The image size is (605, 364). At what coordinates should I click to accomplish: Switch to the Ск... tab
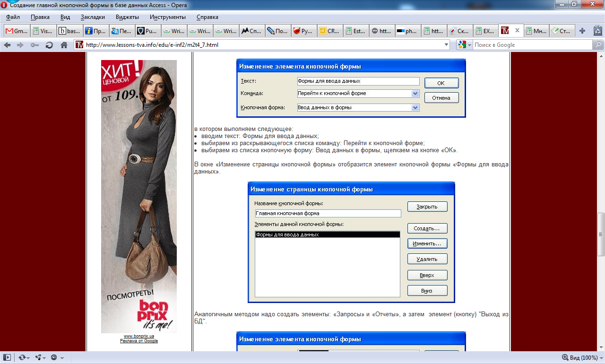click(x=459, y=31)
